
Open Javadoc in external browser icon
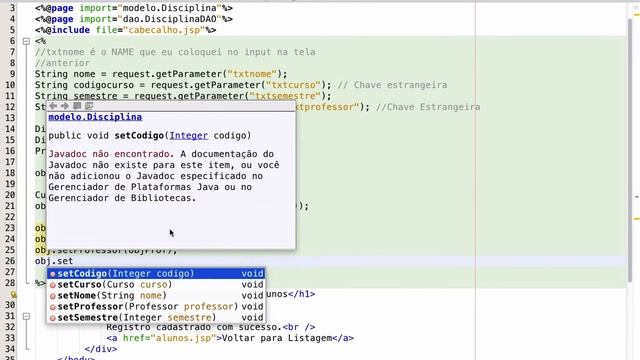click(77, 106)
